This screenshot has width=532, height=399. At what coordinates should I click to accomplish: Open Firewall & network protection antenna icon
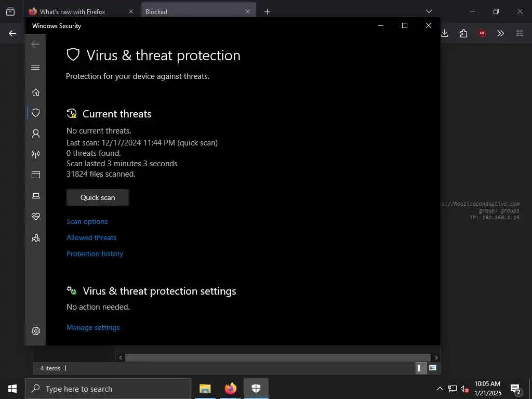click(x=36, y=154)
